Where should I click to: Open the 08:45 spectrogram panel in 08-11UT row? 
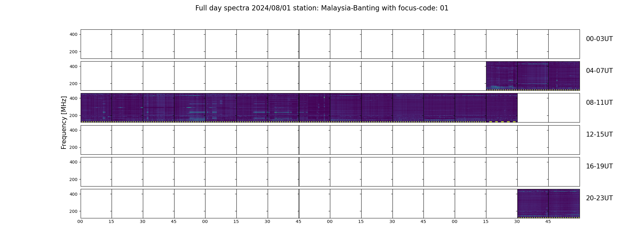[x=190, y=108]
